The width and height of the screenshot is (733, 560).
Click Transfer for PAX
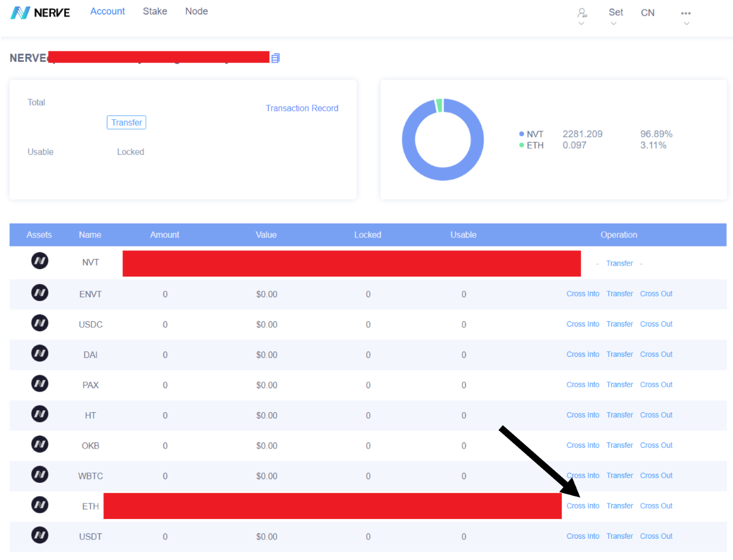619,385
